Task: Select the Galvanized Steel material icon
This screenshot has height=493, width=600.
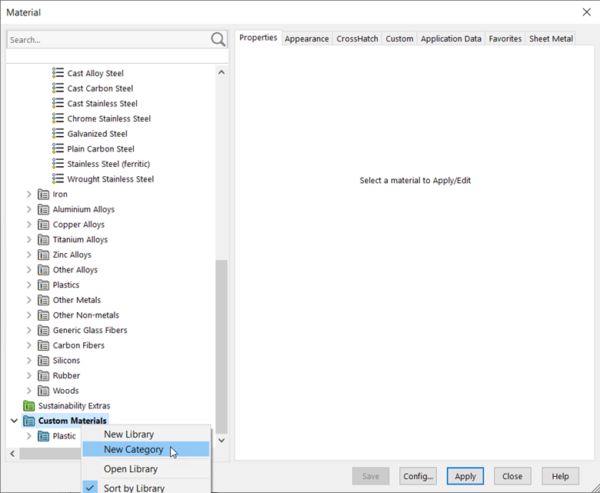Action: click(x=58, y=133)
